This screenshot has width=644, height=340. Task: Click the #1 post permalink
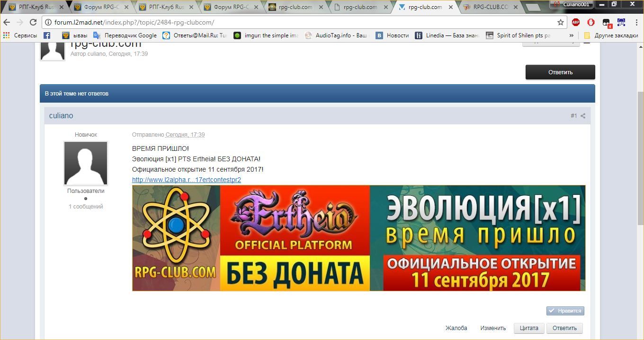pos(573,116)
